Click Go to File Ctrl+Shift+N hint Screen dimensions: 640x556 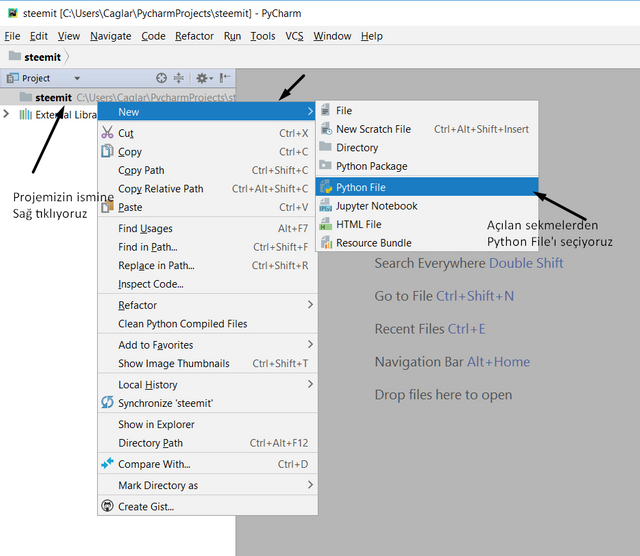click(444, 296)
